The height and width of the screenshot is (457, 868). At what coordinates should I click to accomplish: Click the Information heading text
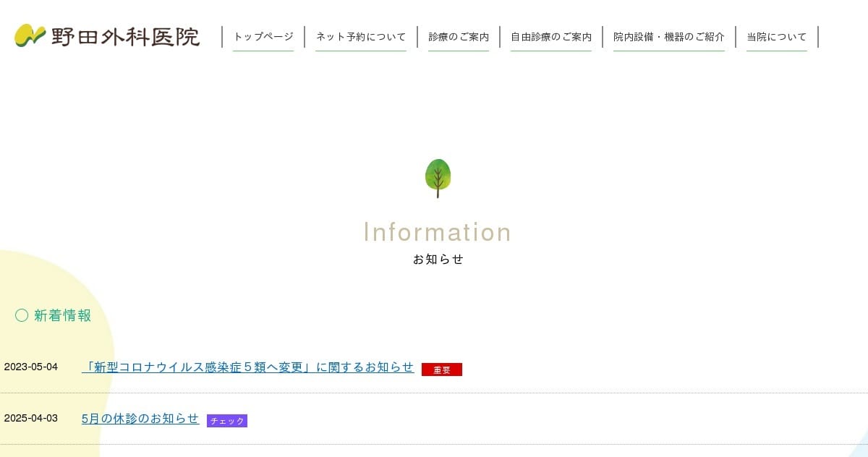(x=438, y=232)
